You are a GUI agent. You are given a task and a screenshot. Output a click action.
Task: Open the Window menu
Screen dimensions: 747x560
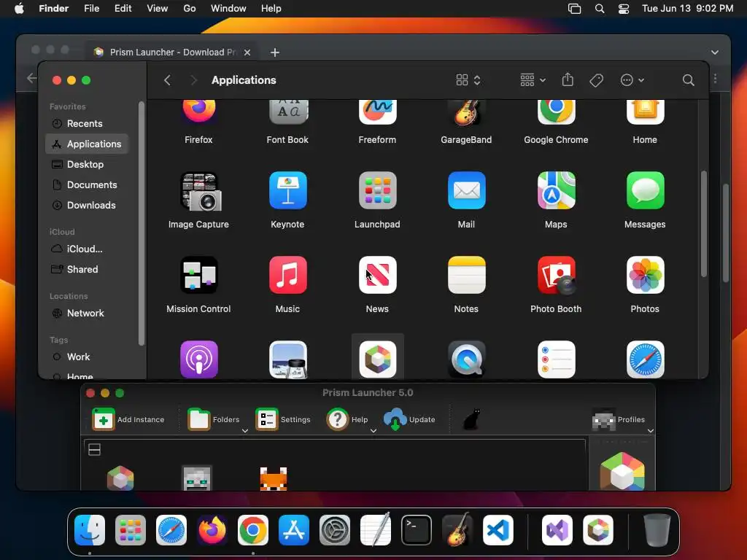click(x=228, y=9)
